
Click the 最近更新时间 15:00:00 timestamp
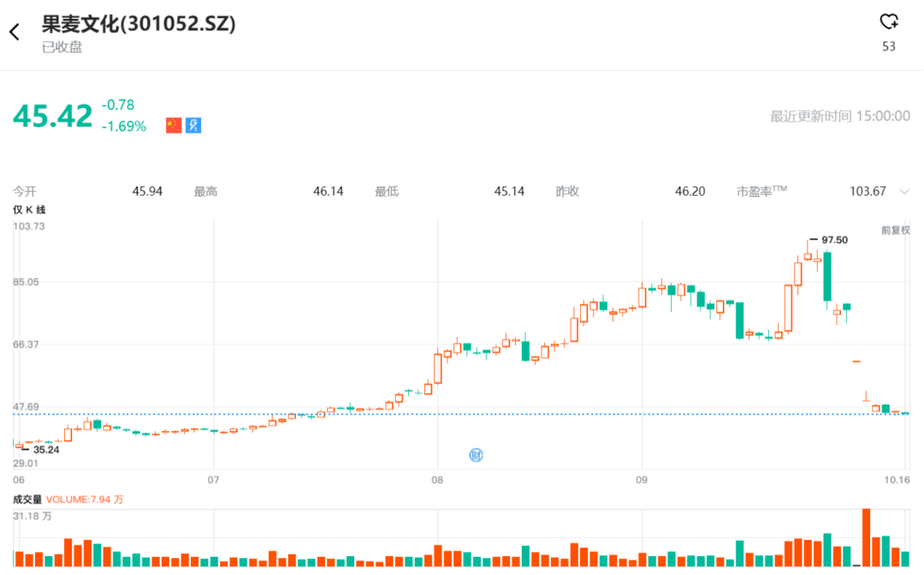pos(839,116)
